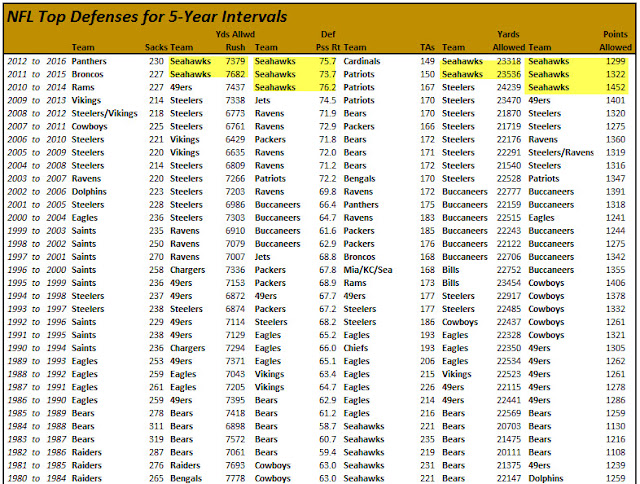Click the title 'NFL Top Defenses for 5-Year Intervals'
This screenshot has width=640, height=484.
(x=147, y=17)
